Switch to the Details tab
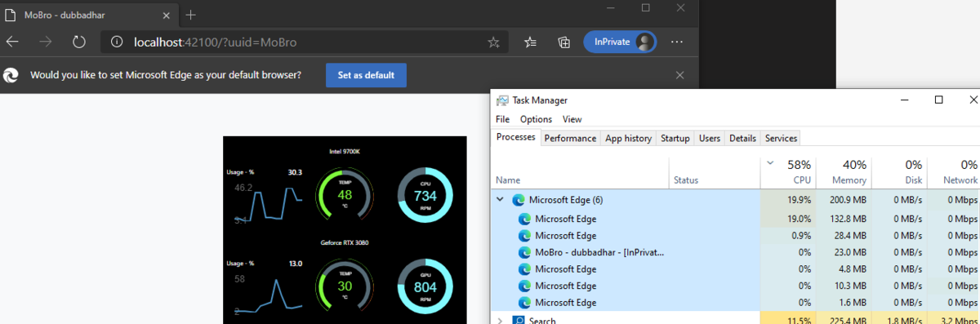Image resolution: width=980 pixels, height=324 pixels. [x=742, y=139]
